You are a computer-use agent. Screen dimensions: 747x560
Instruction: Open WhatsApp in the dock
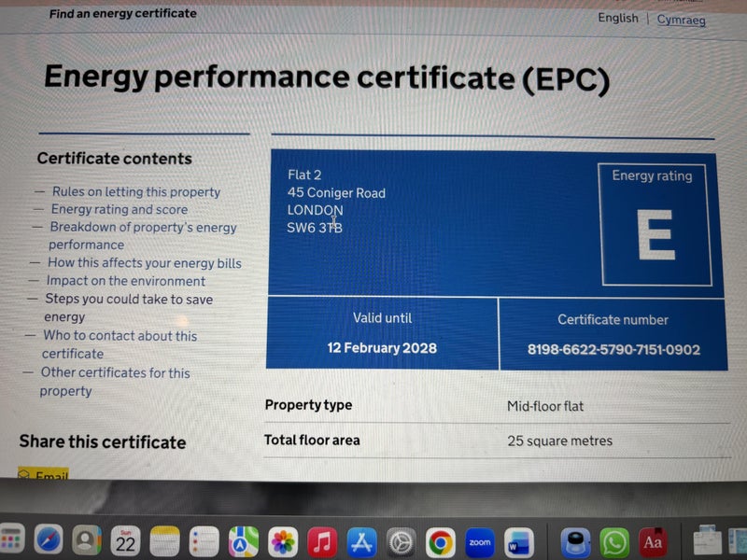[614, 540]
